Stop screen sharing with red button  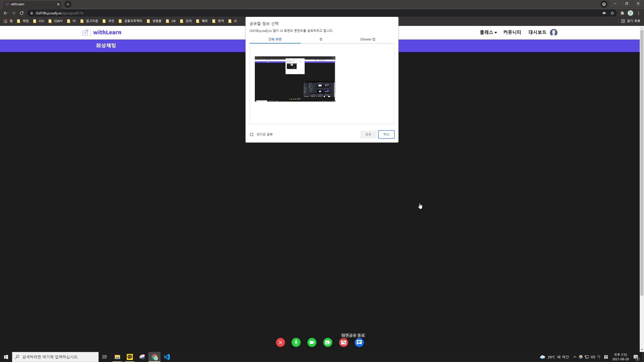coord(343,342)
